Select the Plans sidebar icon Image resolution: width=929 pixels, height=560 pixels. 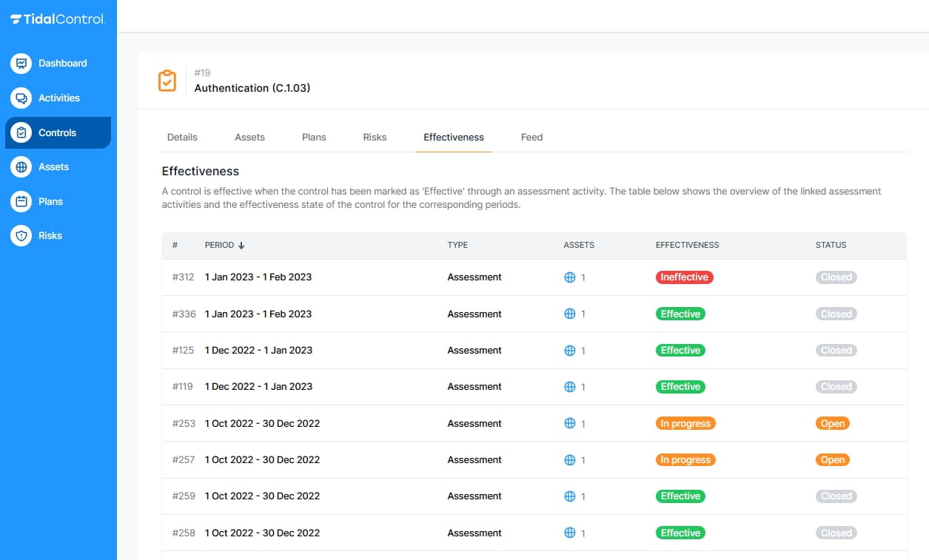20,201
